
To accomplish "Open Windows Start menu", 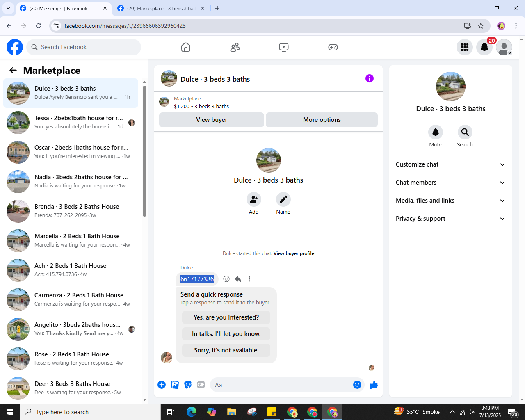I will (10, 412).
